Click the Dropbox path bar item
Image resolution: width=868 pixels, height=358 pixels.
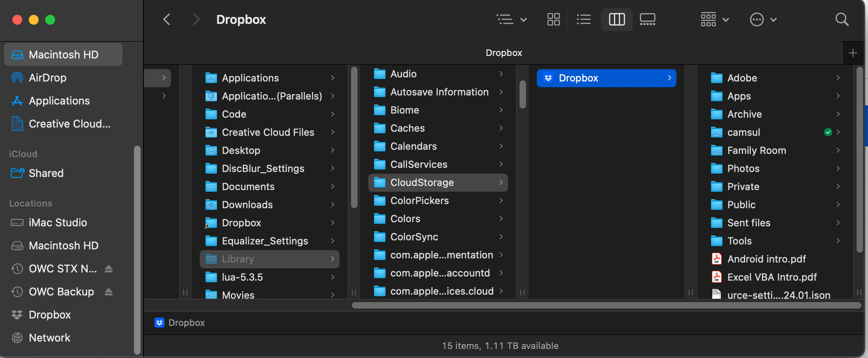(x=180, y=323)
